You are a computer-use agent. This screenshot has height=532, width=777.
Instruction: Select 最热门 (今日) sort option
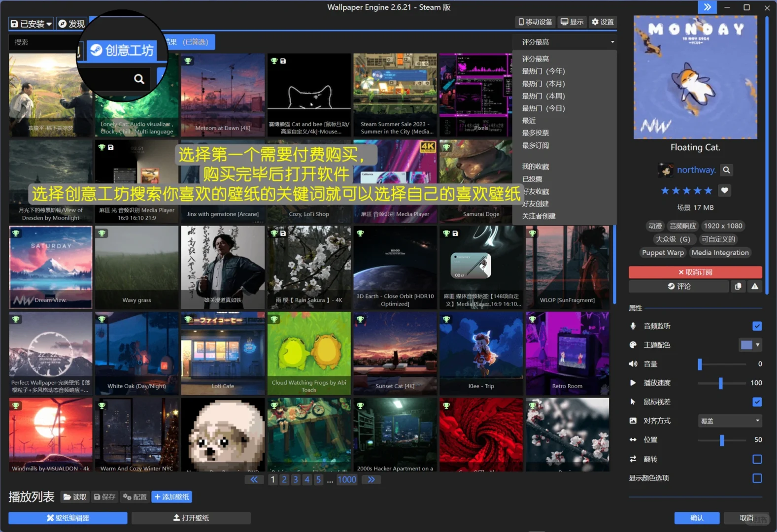coord(543,108)
